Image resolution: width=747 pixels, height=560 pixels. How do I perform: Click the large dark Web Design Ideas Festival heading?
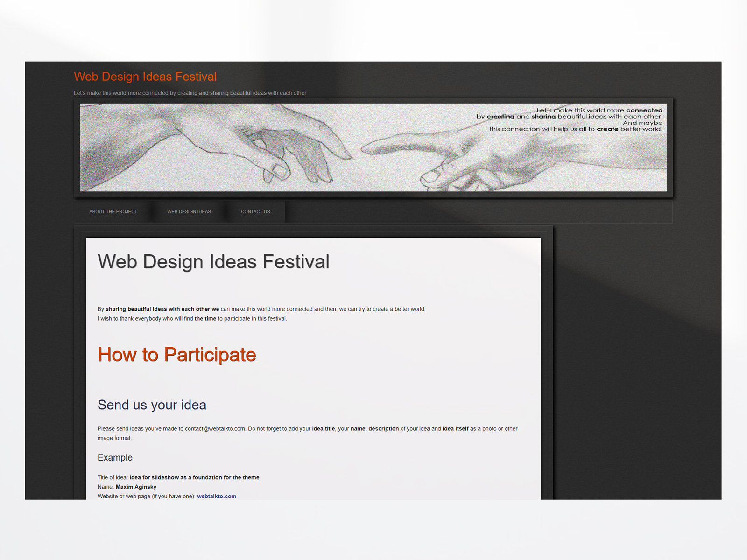coord(213,261)
